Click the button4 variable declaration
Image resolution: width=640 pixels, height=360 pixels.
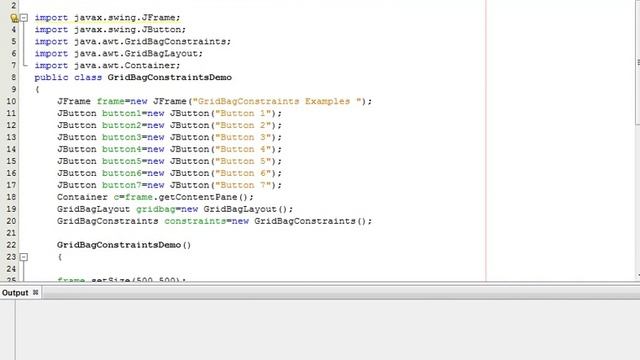click(x=121, y=149)
